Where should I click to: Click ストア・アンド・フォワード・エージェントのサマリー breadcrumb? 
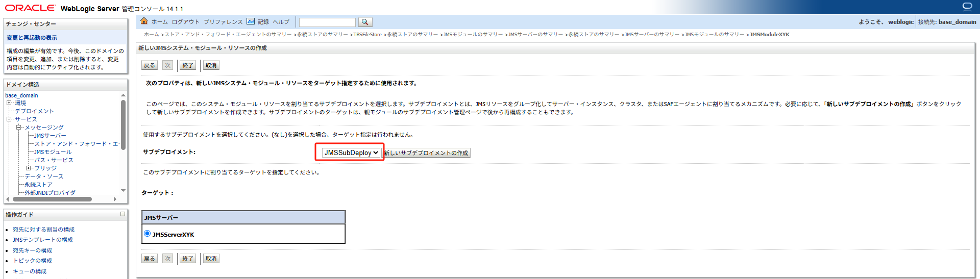tap(228, 35)
